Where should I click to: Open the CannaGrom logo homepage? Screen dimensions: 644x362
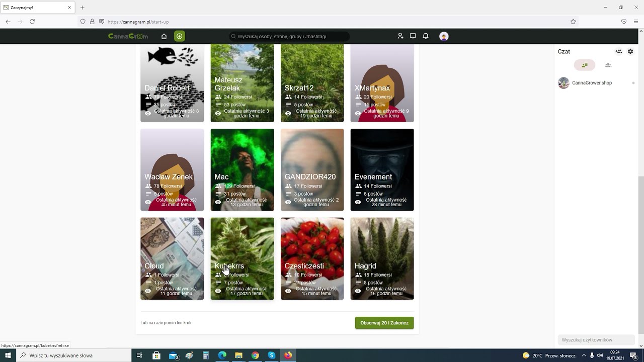click(x=128, y=36)
